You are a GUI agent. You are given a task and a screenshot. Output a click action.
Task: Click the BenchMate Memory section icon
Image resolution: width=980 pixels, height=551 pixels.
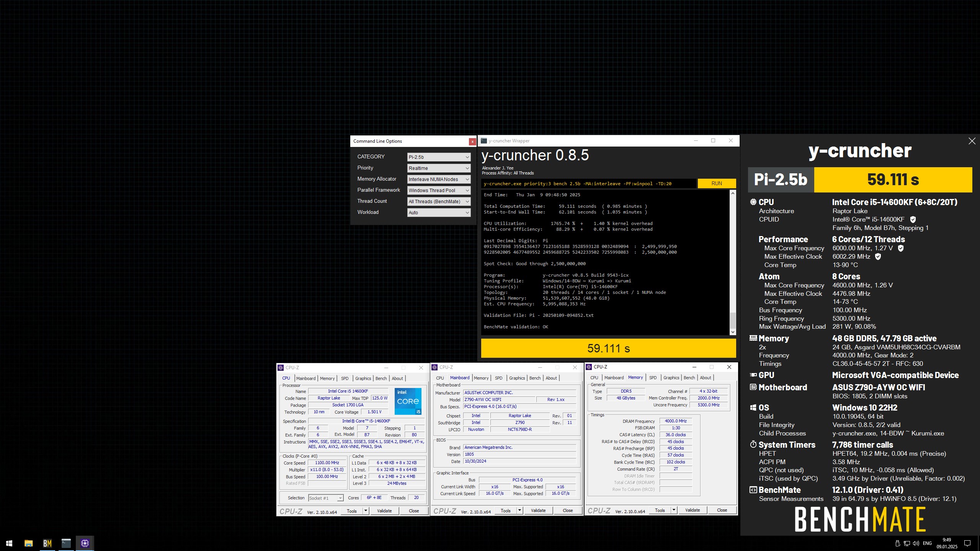pyautogui.click(x=753, y=338)
